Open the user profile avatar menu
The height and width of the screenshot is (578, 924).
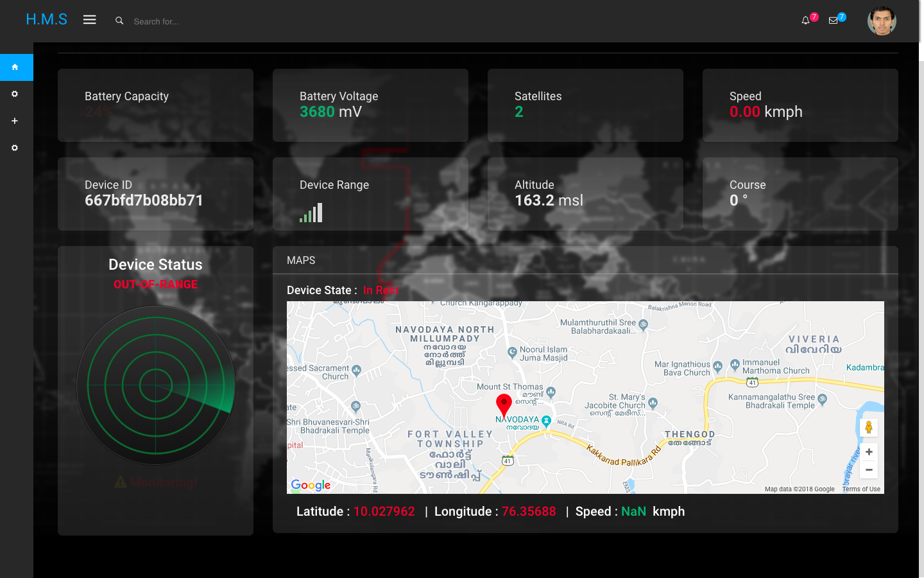882,21
